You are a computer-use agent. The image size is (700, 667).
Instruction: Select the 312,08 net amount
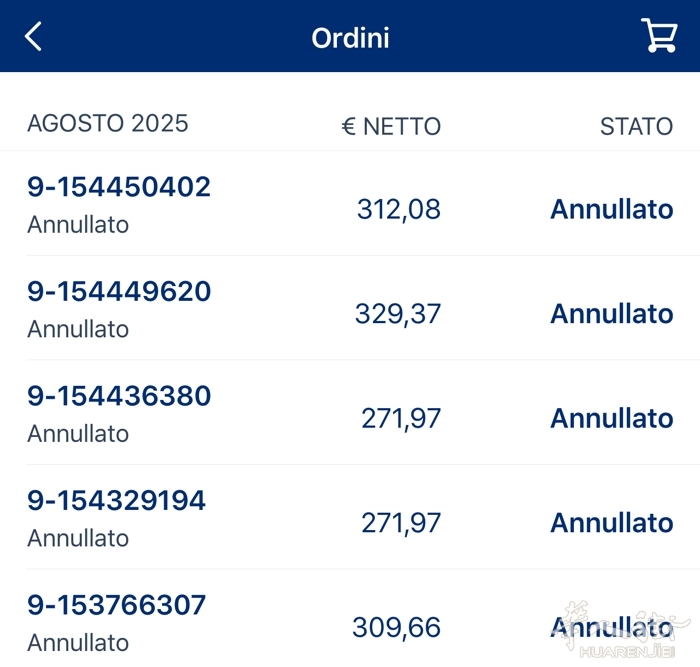399,209
